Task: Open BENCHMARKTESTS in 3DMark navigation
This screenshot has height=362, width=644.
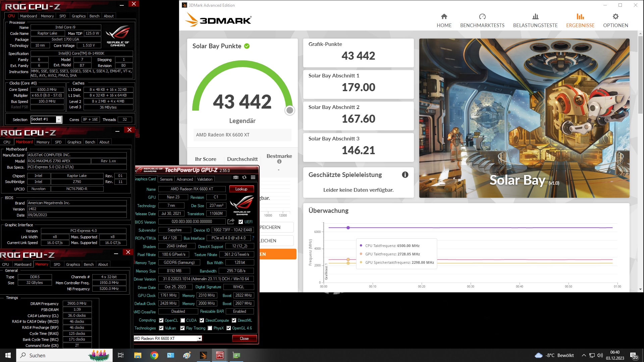Action: click(482, 20)
